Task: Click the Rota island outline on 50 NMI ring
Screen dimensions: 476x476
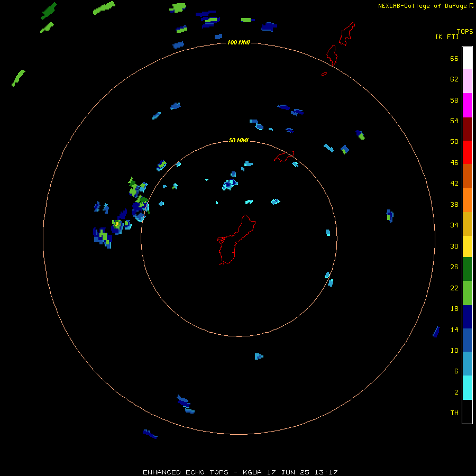Action: tap(284, 156)
